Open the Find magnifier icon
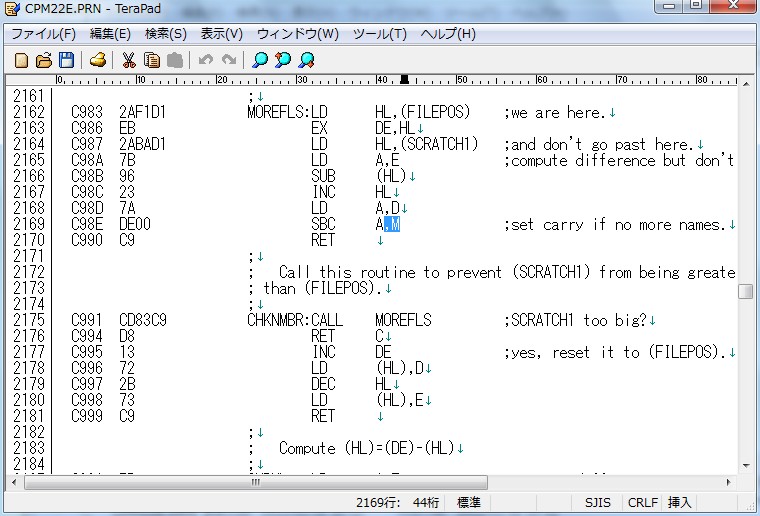Viewport: 760px width, 516px height. [260, 60]
